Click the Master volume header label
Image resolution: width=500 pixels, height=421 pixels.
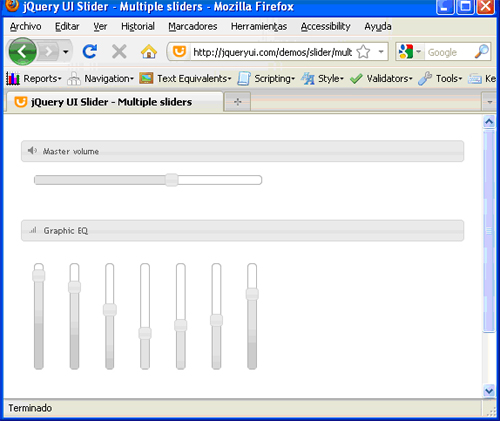tap(71, 151)
